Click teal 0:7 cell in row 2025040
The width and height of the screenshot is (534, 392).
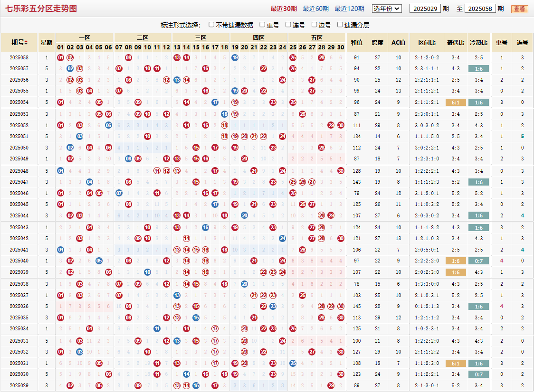[x=479, y=261]
